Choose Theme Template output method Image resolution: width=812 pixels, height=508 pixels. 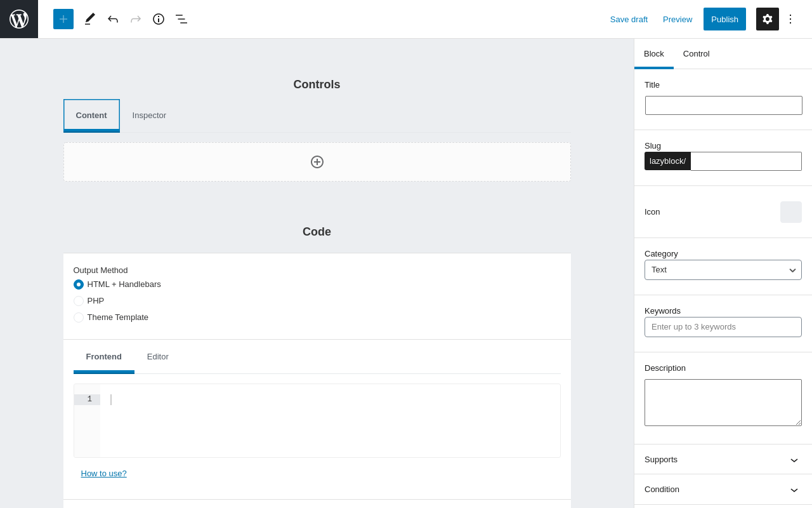[x=79, y=317]
